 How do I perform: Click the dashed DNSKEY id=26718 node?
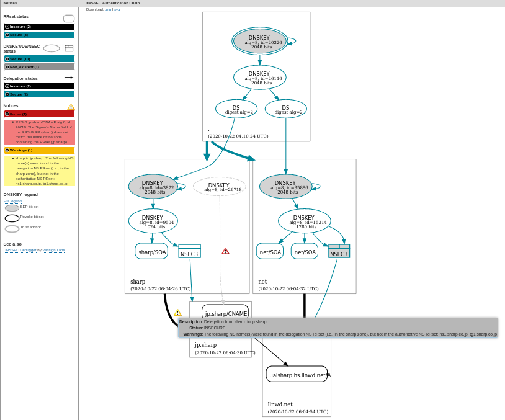pyautogui.click(x=219, y=187)
